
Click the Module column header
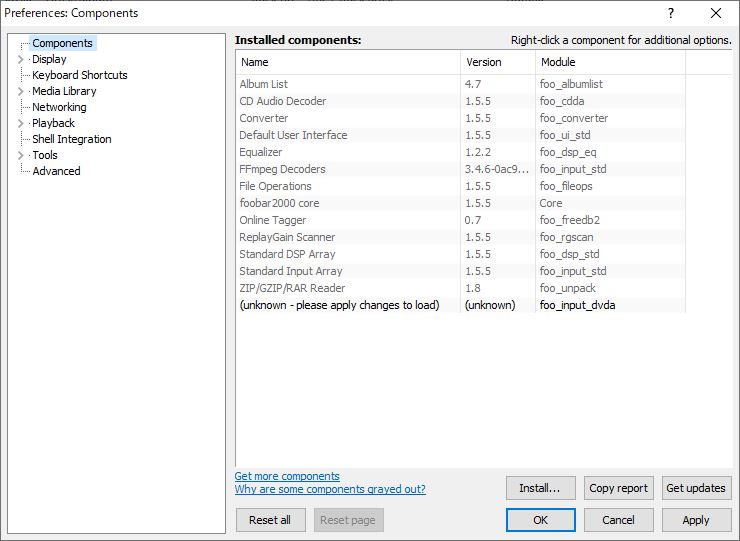point(610,62)
